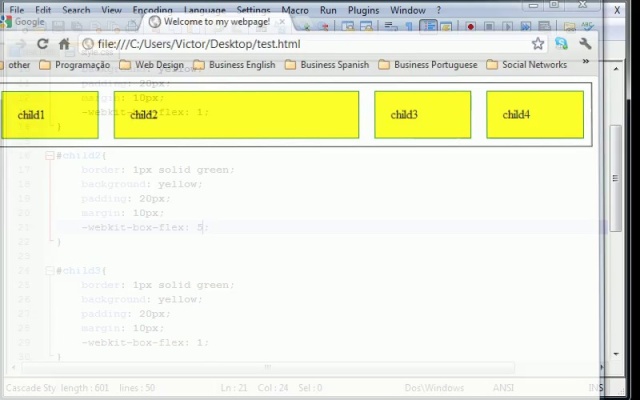Click the yellow child3 box
This screenshot has height=400, width=640.
[422, 115]
